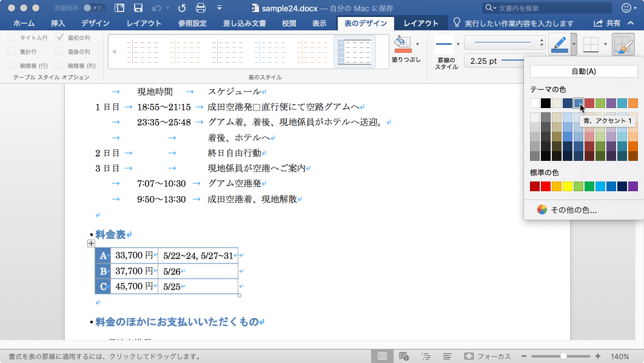This screenshot has width=644, height=363.
Task: Select the purple standard color swatch
Action: click(x=633, y=186)
